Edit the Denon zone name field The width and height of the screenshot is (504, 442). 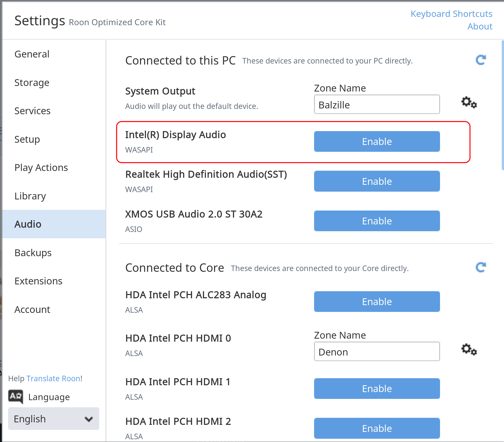pyautogui.click(x=377, y=351)
